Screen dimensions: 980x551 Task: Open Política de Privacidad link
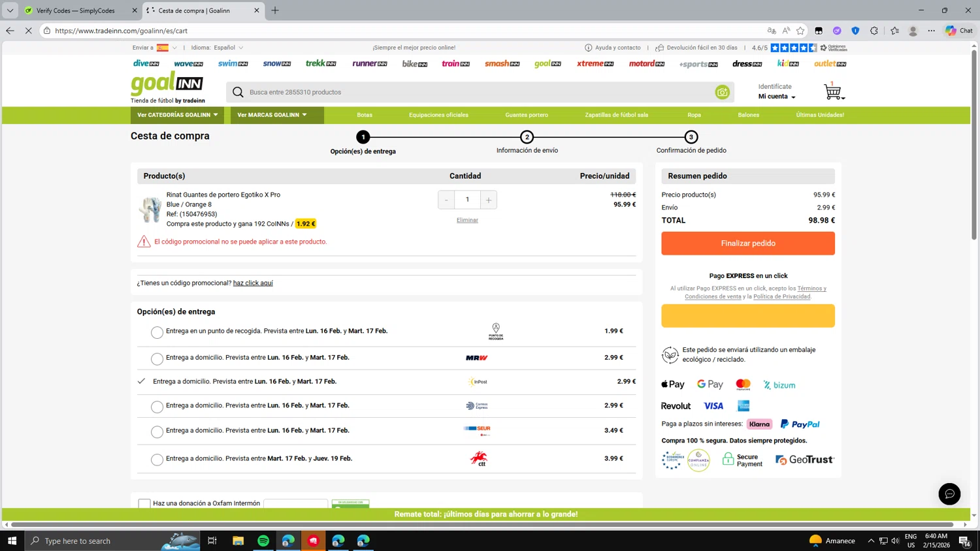tap(781, 296)
